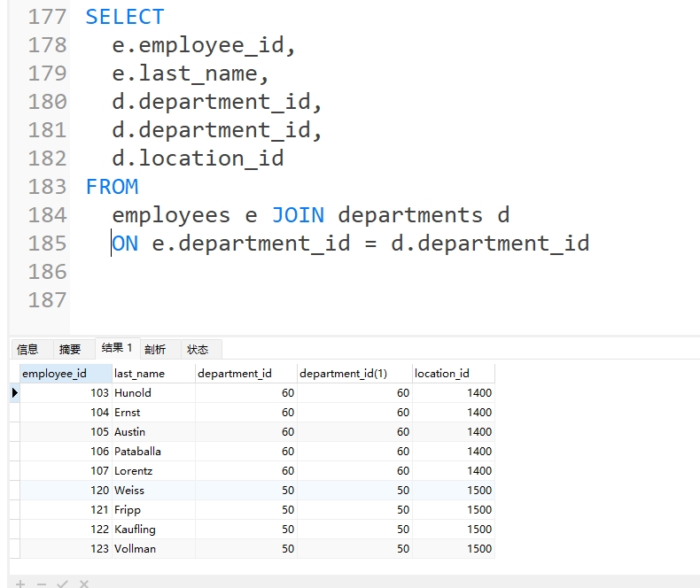Click the delete record minus icon
The height and width of the screenshot is (588, 700).
coord(42,584)
